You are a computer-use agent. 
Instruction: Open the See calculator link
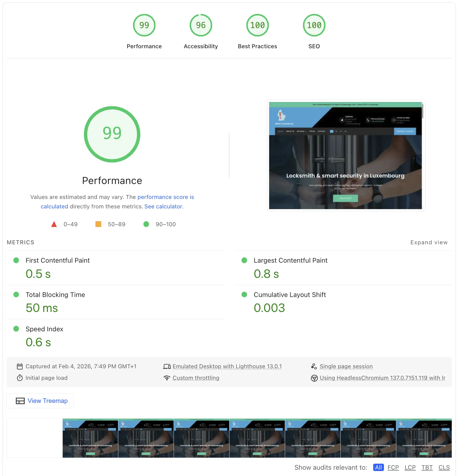[x=164, y=206]
